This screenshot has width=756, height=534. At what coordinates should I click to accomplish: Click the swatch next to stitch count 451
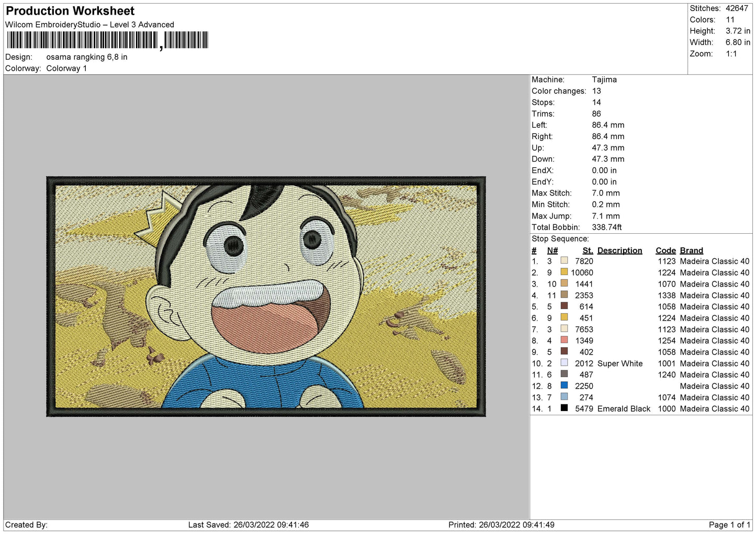pyautogui.click(x=564, y=317)
